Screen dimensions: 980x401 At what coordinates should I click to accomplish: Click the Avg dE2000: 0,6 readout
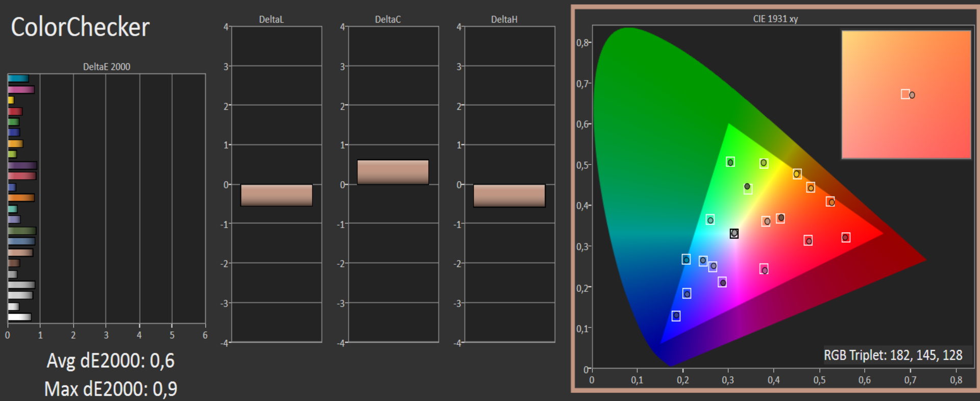(x=111, y=361)
